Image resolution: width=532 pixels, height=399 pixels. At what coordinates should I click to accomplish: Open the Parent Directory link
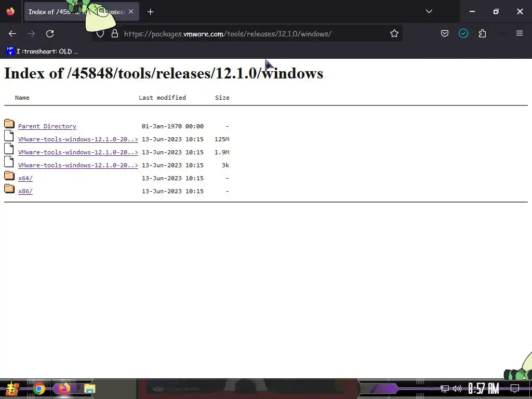[x=47, y=126]
